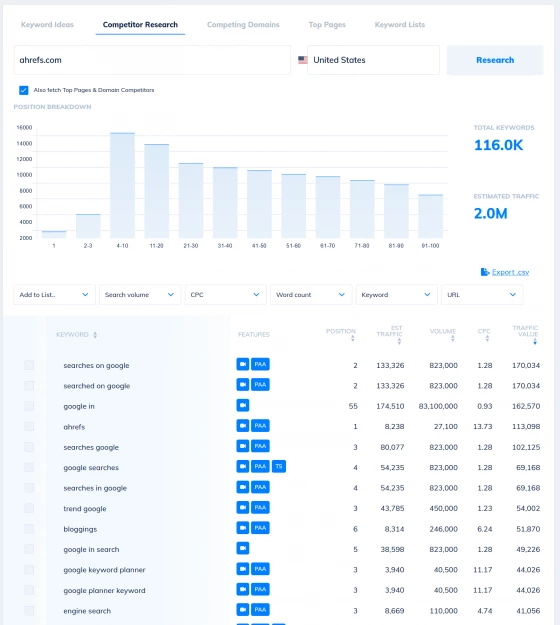Sort by Volume column arrows
Screen dimensions: 560x625
click(x=452, y=338)
